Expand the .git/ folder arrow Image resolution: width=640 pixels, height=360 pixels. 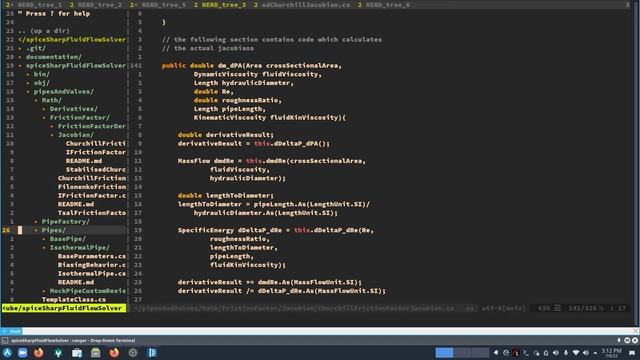20,48
